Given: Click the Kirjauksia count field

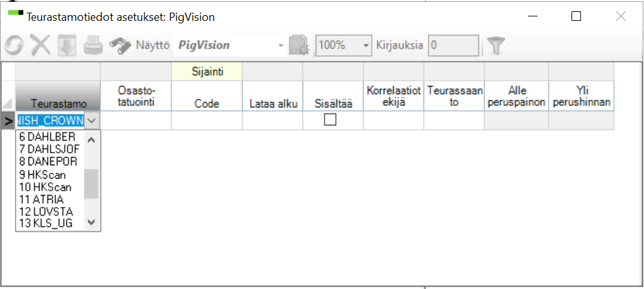Looking at the screenshot, I should (454, 45).
